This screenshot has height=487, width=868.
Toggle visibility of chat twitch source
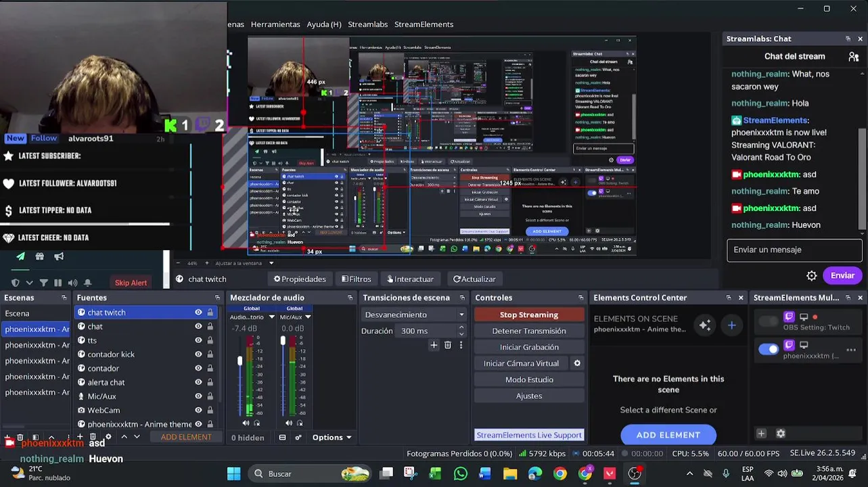198,312
